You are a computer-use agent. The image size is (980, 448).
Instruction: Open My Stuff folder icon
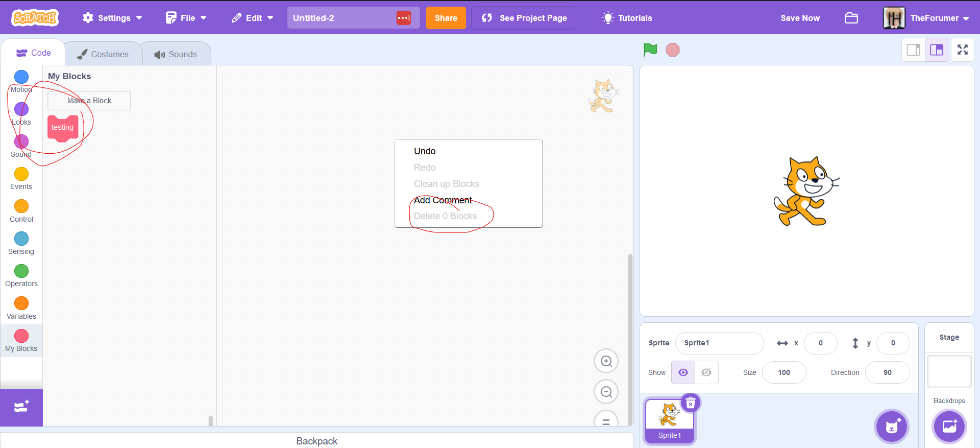(x=851, y=18)
